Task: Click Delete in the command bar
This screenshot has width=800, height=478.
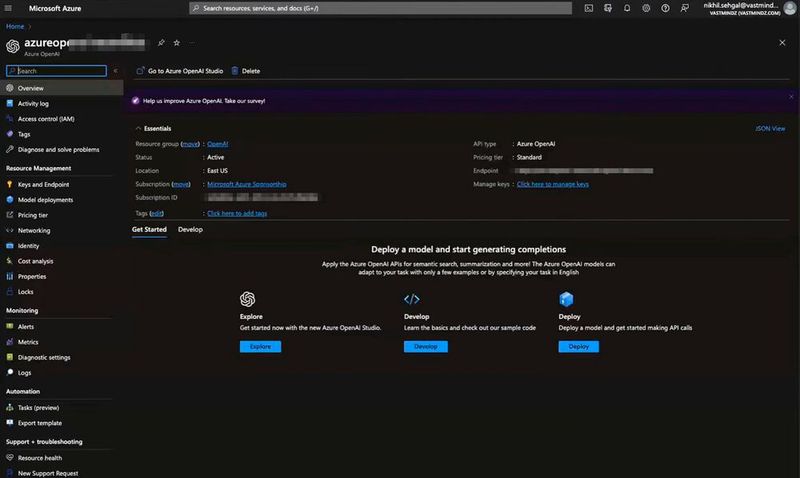Action: pos(246,71)
